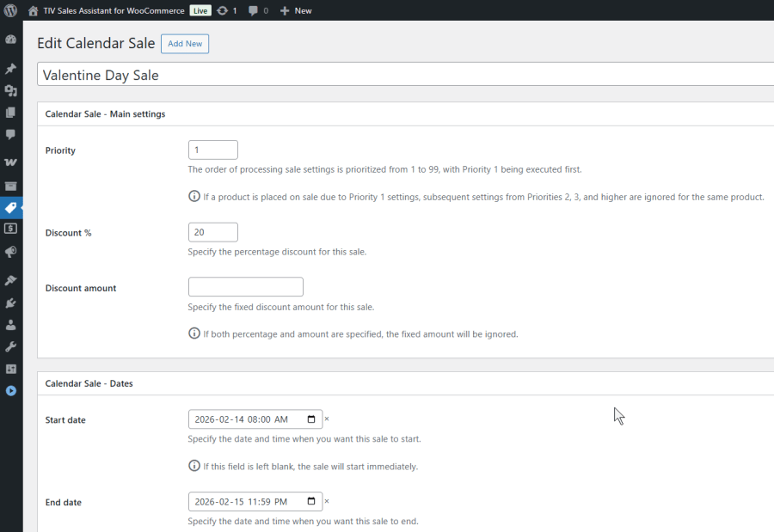Clear the Start date with the × button

[x=327, y=419]
